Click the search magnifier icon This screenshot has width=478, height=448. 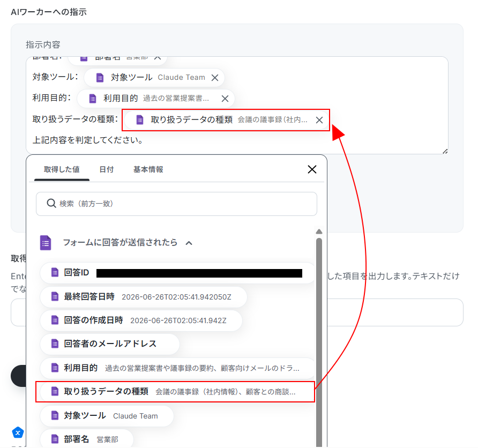pyautogui.click(x=51, y=203)
